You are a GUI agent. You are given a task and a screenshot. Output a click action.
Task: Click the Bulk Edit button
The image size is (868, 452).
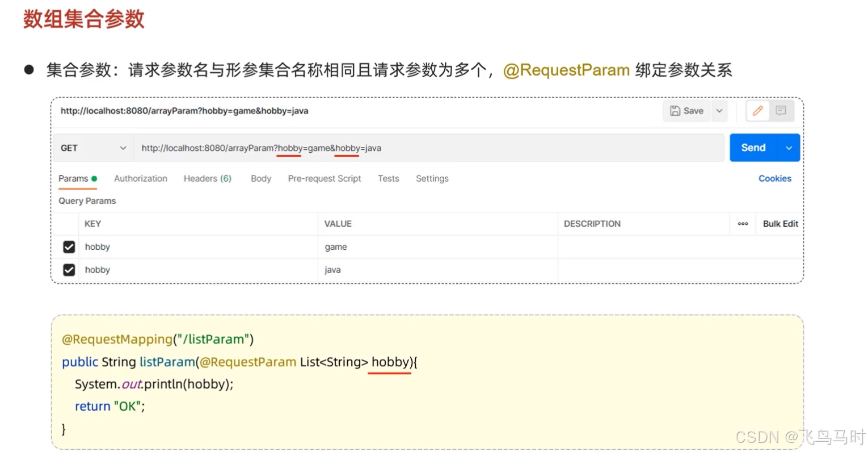[781, 224]
